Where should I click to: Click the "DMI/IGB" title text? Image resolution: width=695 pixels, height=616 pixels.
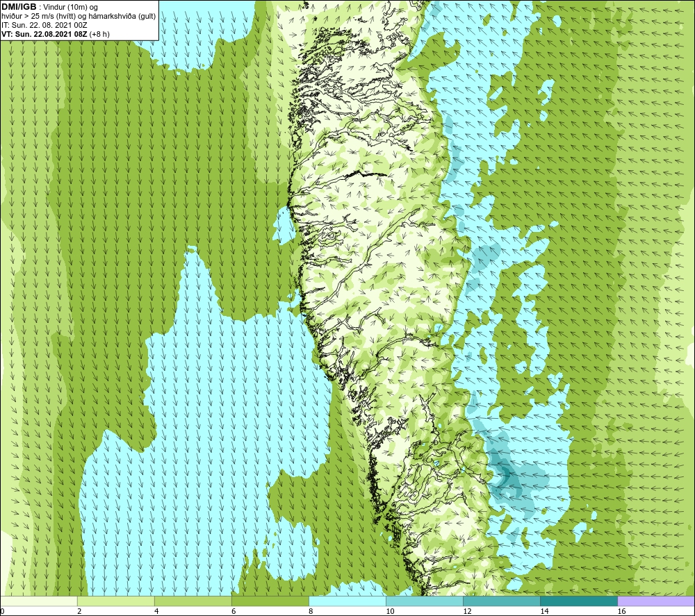19,7
